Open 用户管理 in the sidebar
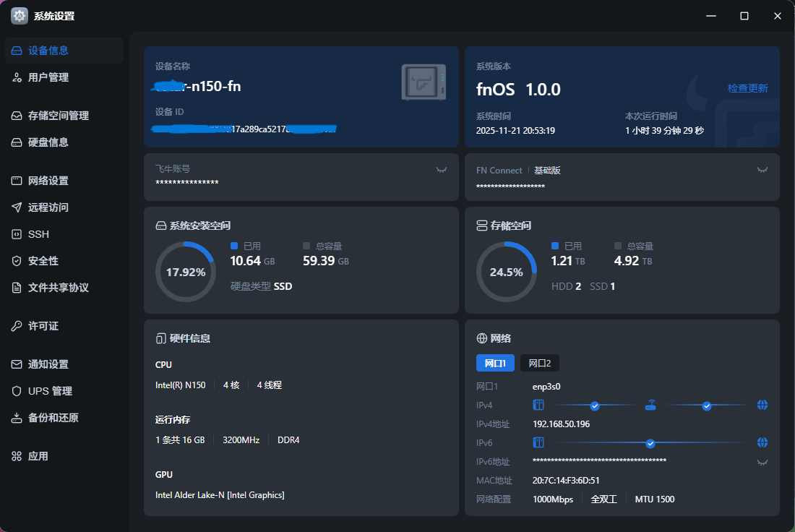Screen dimensions: 795x532 point(48,77)
